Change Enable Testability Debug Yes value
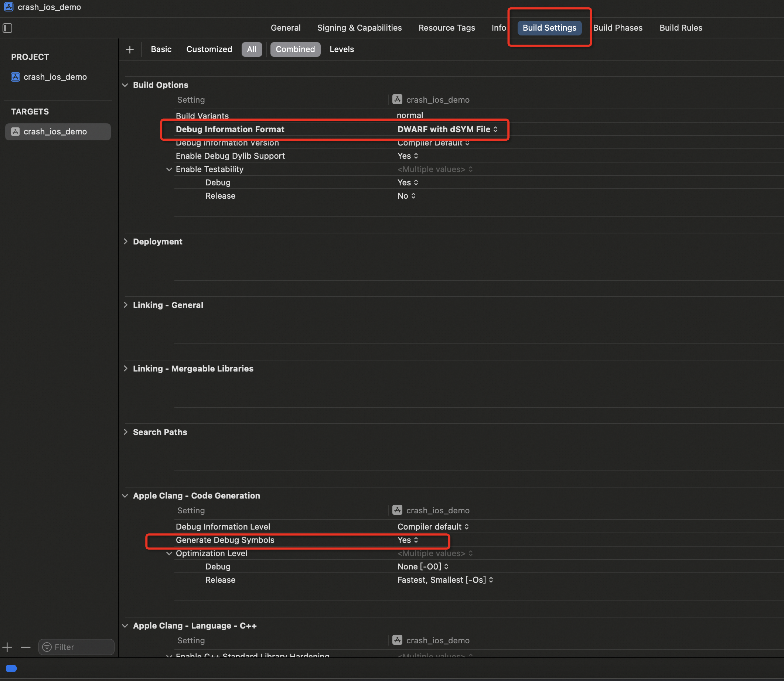Viewport: 784px width, 681px height. coord(408,182)
